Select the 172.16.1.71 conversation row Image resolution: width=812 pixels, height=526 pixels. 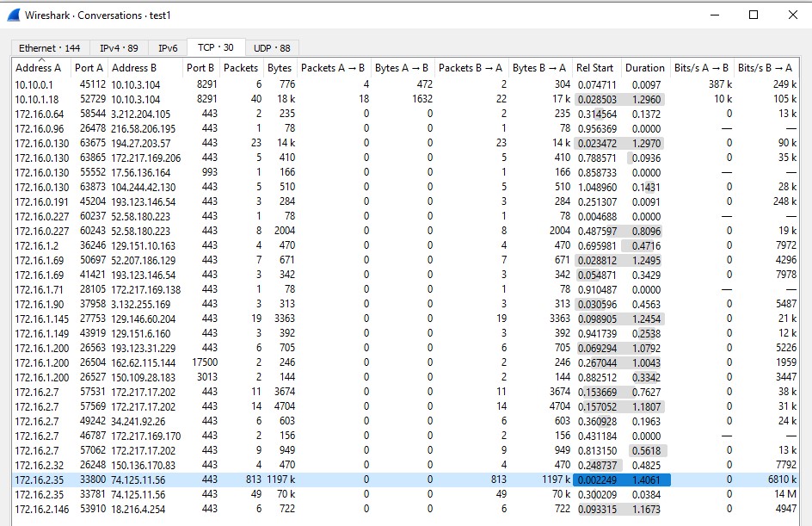tap(405, 290)
